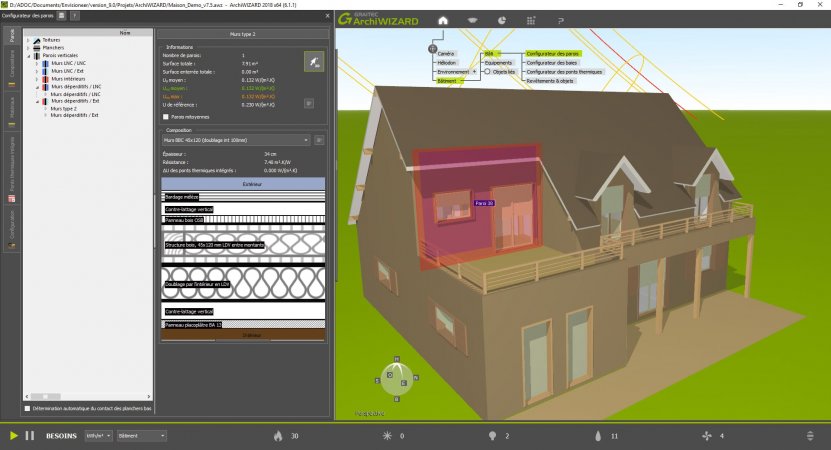Open the kWh/m² units dropdown
This screenshot has width=831, height=450.
(x=98, y=436)
